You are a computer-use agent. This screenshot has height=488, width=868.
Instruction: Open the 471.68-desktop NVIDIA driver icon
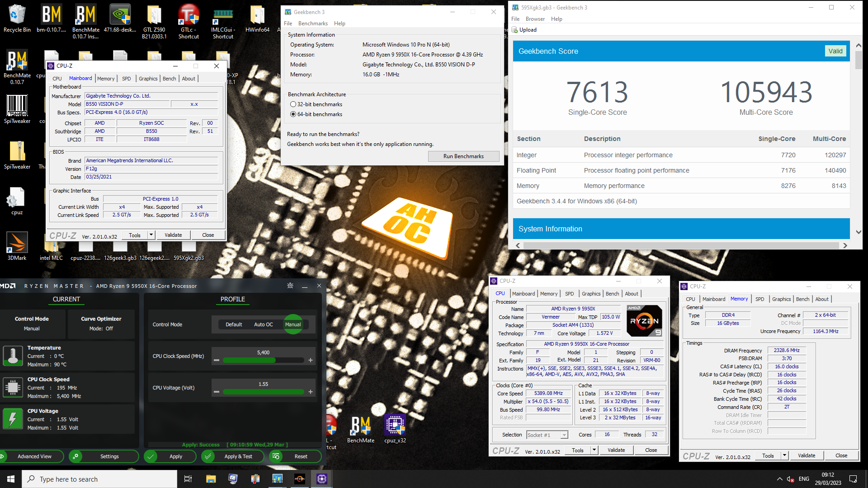(120, 18)
